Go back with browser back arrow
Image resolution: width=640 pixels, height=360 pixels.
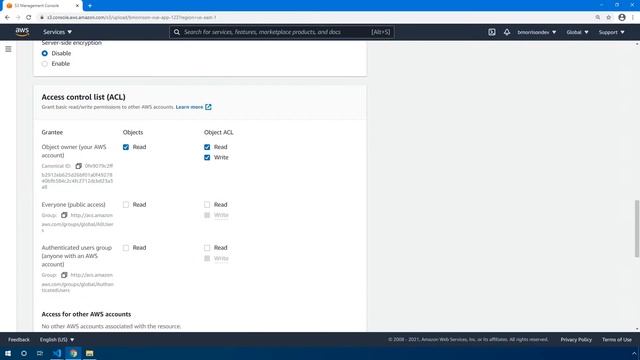[x=7, y=18]
